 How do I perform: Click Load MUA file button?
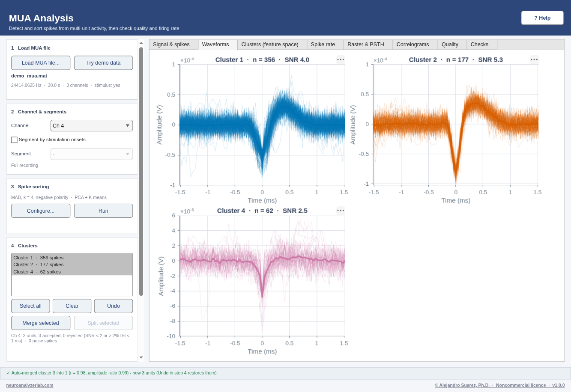tap(41, 63)
